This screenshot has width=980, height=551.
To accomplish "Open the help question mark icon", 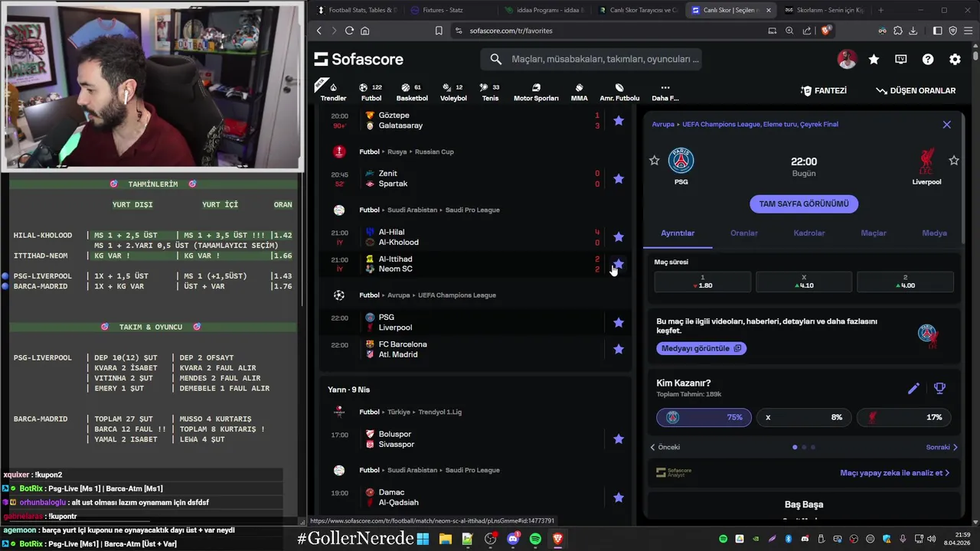I will click(x=928, y=59).
